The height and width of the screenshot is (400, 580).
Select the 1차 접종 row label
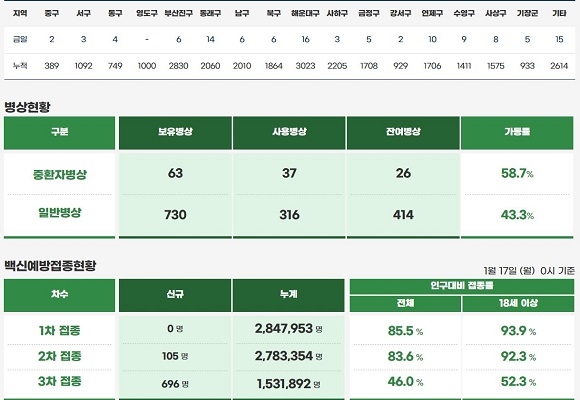click(x=60, y=330)
